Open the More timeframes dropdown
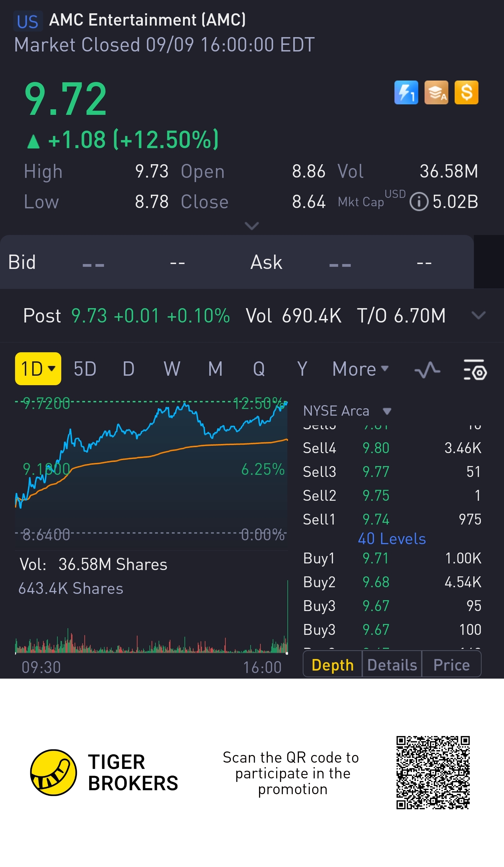Viewport: 504px width, 867px height. click(x=360, y=369)
